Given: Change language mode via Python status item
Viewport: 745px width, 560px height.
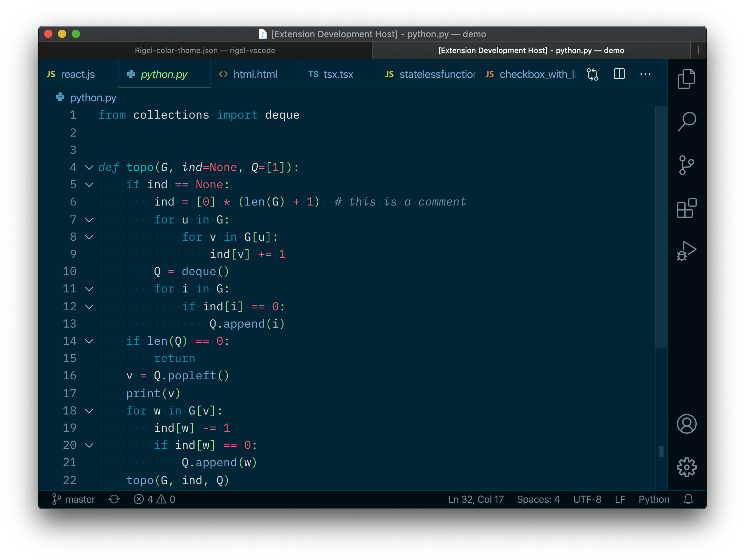Looking at the screenshot, I should (x=654, y=499).
